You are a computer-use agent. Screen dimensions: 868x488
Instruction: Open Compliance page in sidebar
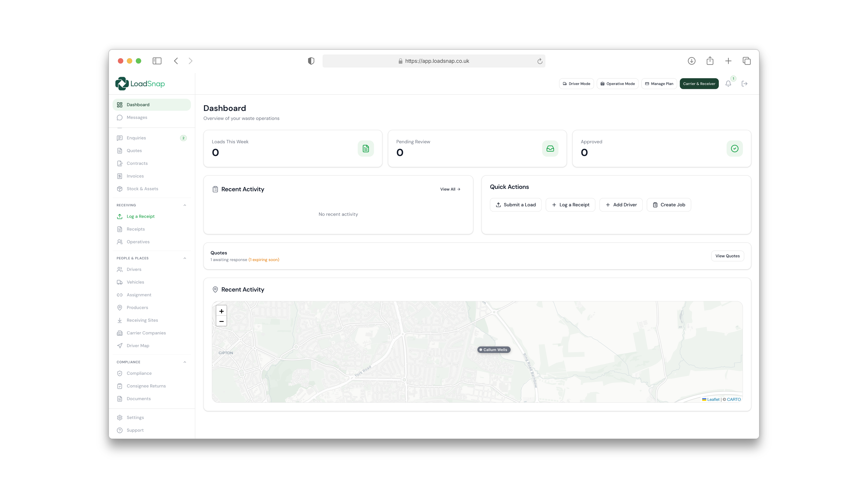pos(152,373)
